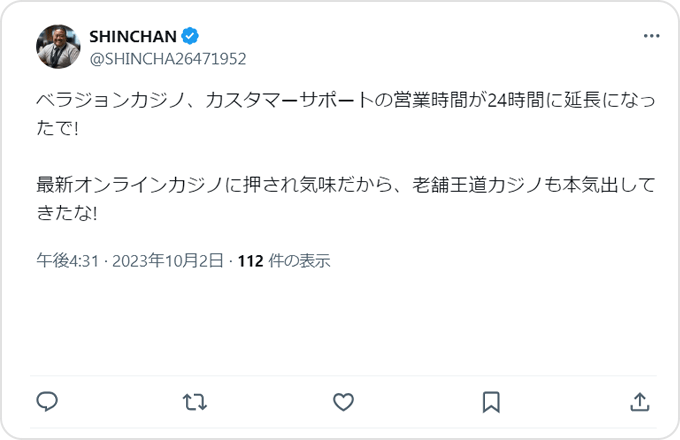Image resolution: width=680 pixels, height=440 pixels.
Task: Like the tweet with the heart icon
Action: (x=343, y=402)
